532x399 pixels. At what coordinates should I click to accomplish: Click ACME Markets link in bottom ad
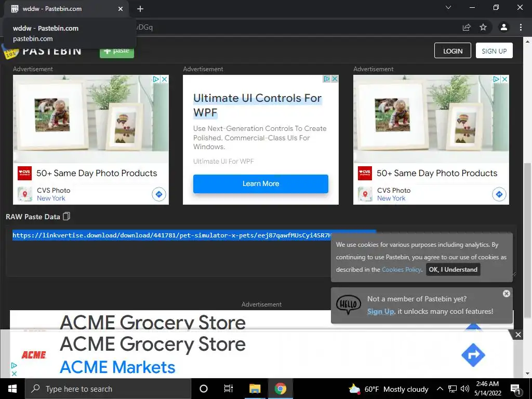click(117, 367)
